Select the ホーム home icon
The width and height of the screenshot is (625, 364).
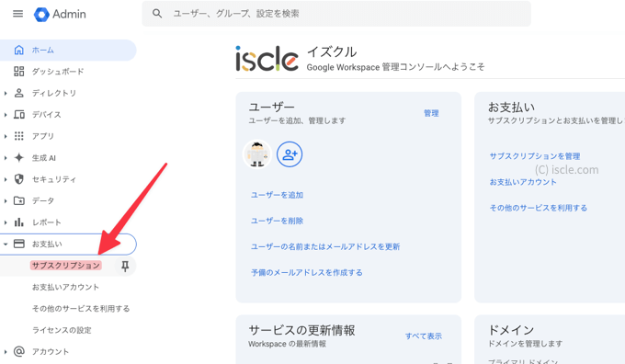[x=18, y=50]
